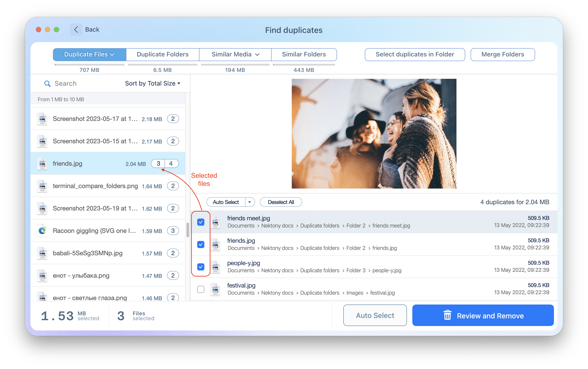Click the Deselect All button
The image size is (588, 369).
(281, 202)
